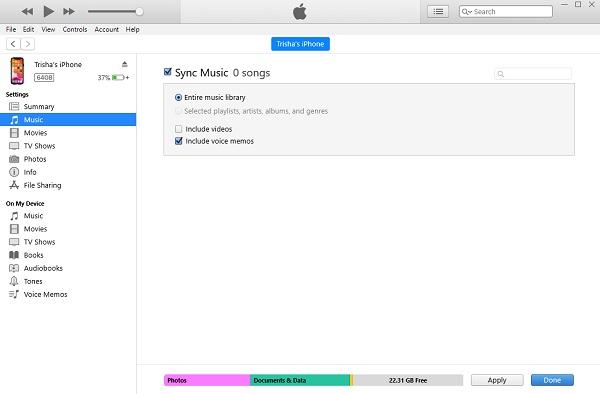The width and height of the screenshot is (600, 394).
Task: Open the File menu
Action: click(x=11, y=29)
